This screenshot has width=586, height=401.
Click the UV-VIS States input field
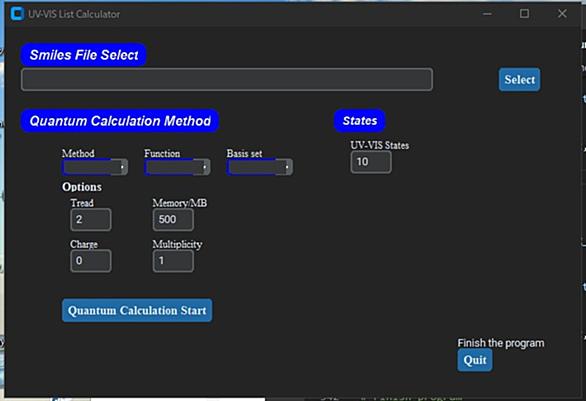click(371, 162)
